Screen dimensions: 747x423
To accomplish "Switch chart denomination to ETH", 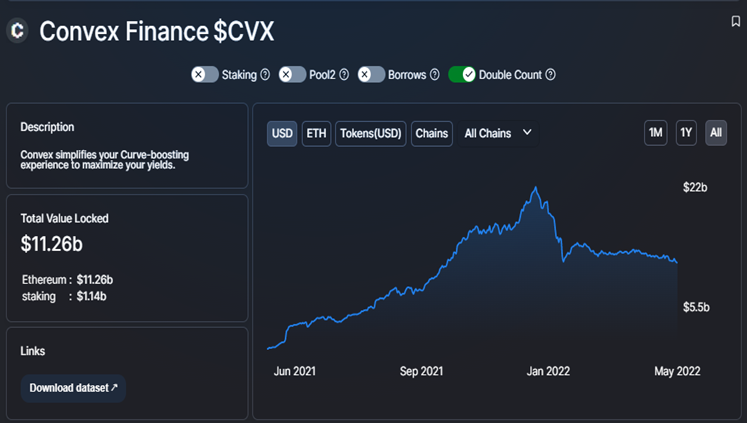I will 316,133.
